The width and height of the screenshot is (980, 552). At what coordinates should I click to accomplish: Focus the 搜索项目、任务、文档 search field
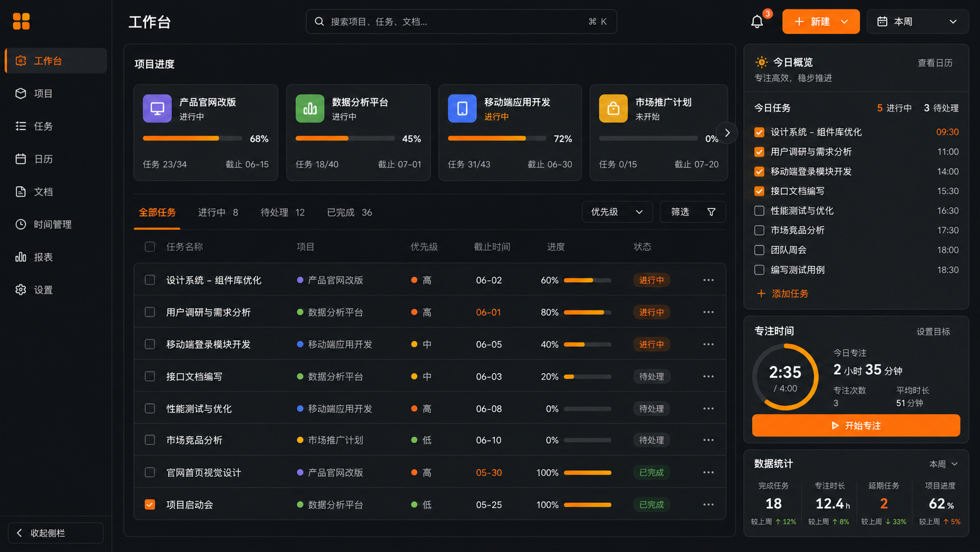[x=461, y=22]
